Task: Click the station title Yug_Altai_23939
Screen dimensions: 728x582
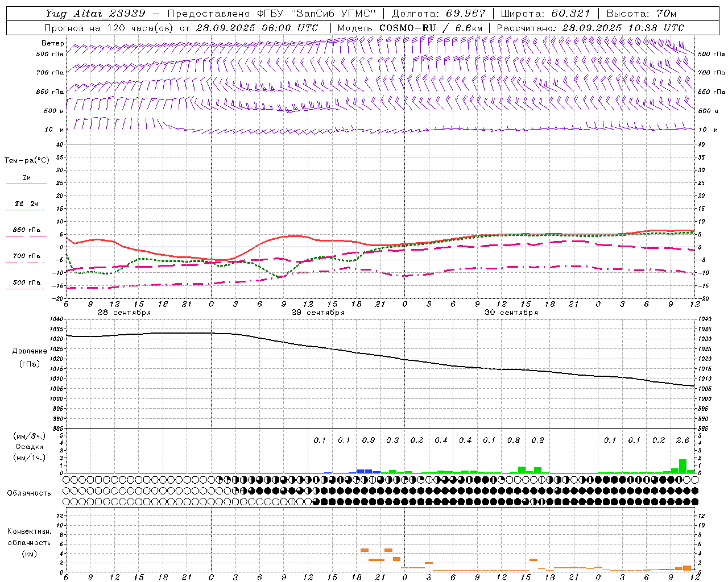Action: (x=95, y=14)
